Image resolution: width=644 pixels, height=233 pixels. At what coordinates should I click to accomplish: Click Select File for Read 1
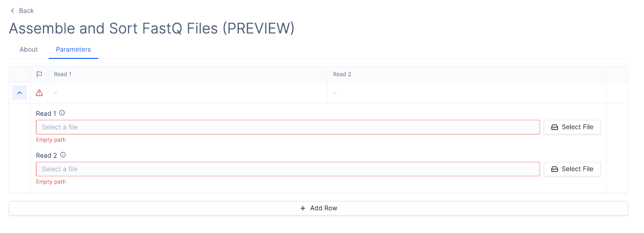click(572, 127)
